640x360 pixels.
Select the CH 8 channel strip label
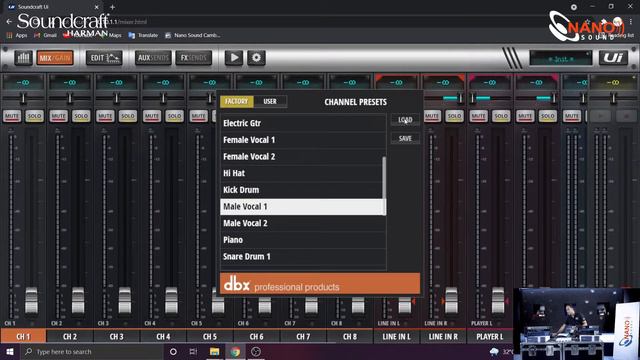click(x=350, y=337)
